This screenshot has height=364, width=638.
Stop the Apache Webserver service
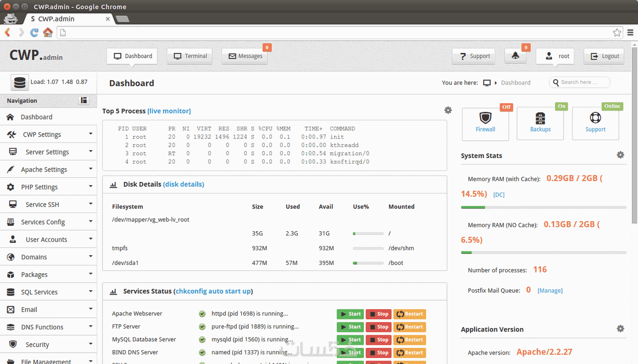click(x=379, y=314)
